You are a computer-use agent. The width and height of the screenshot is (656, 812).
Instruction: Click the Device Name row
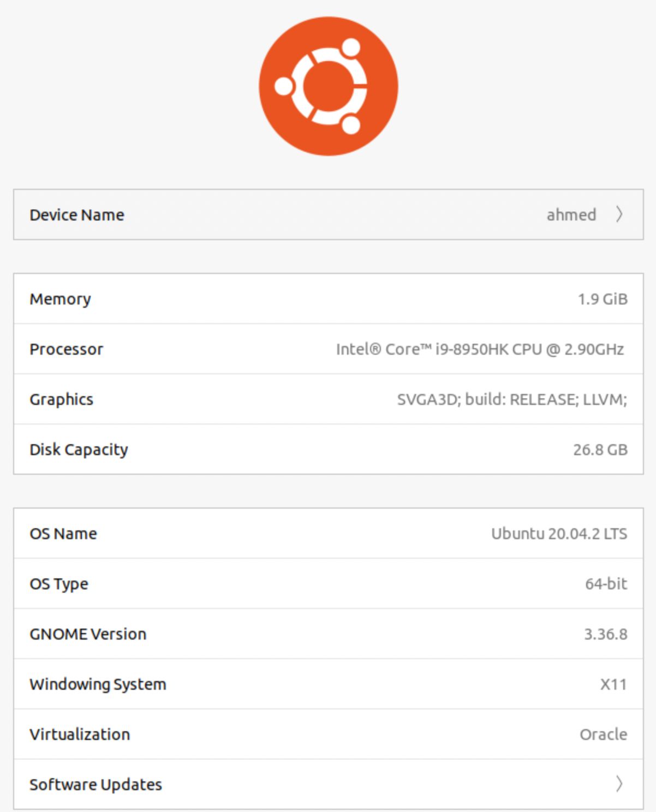point(327,214)
